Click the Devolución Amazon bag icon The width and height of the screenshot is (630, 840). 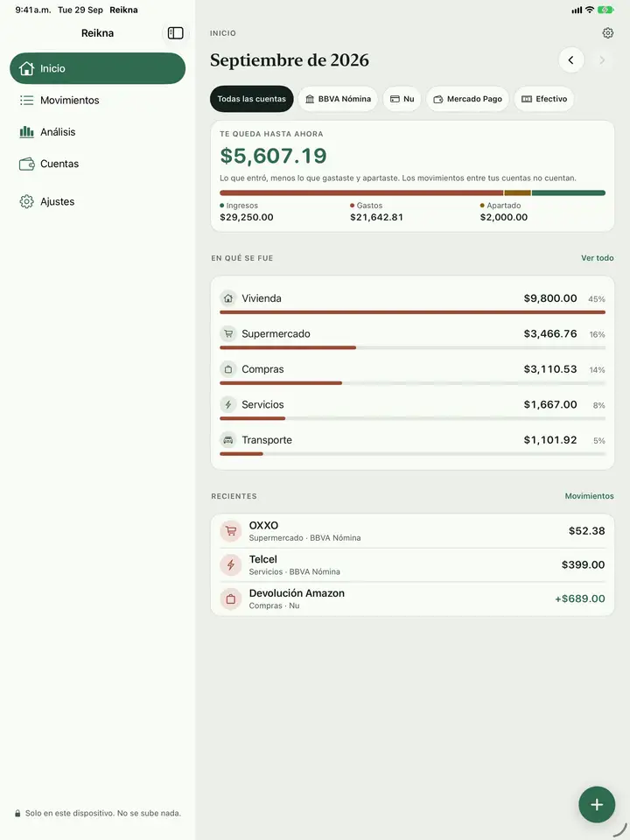coord(231,598)
